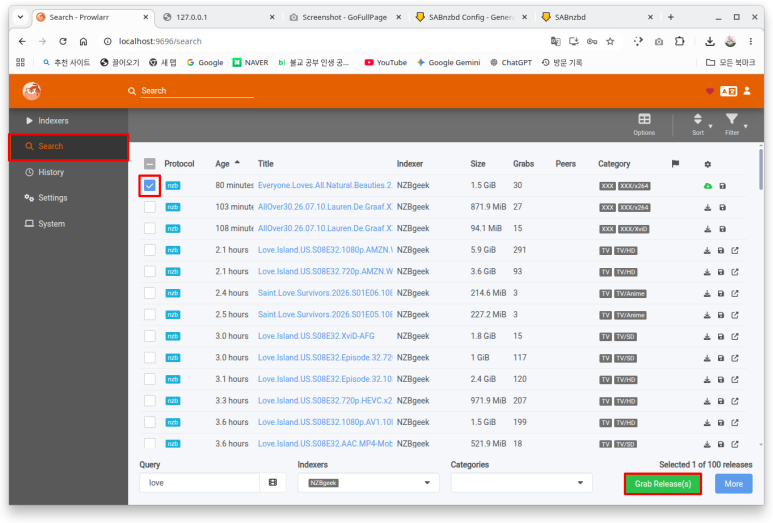773x523 pixels.
Task: Click the Prowlarr logo in the header
Action: 32,91
